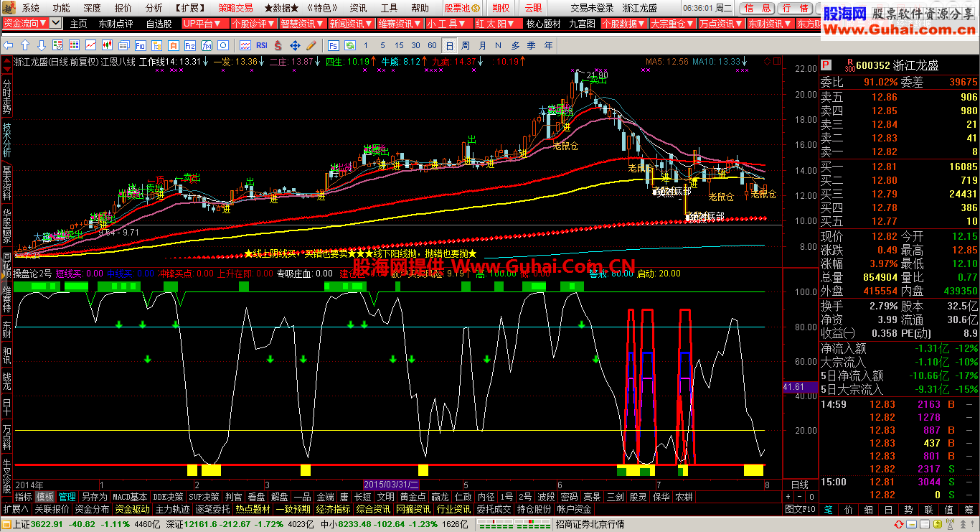Open the 系统 menu
The image size is (980, 532).
click(31, 8)
